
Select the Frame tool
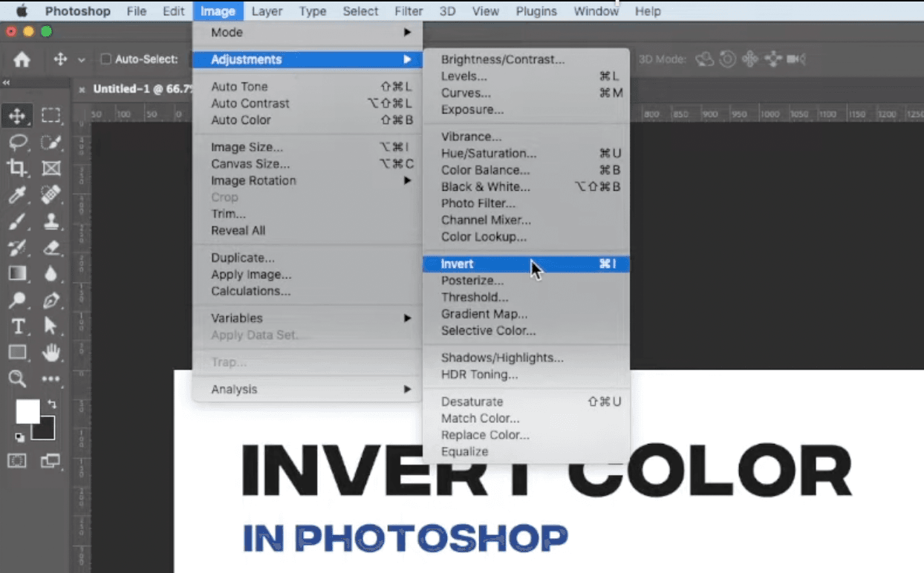click(x=51, y=168)
